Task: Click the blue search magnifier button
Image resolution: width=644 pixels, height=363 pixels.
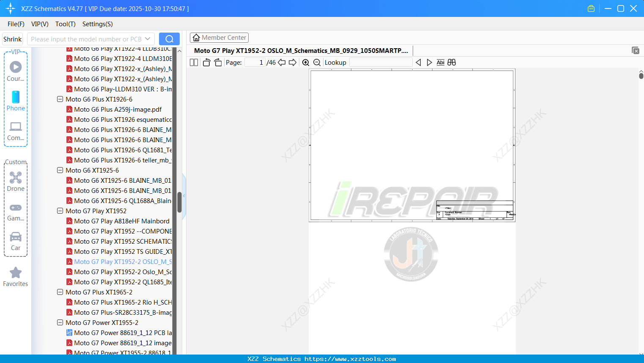Action: point(169,39)
